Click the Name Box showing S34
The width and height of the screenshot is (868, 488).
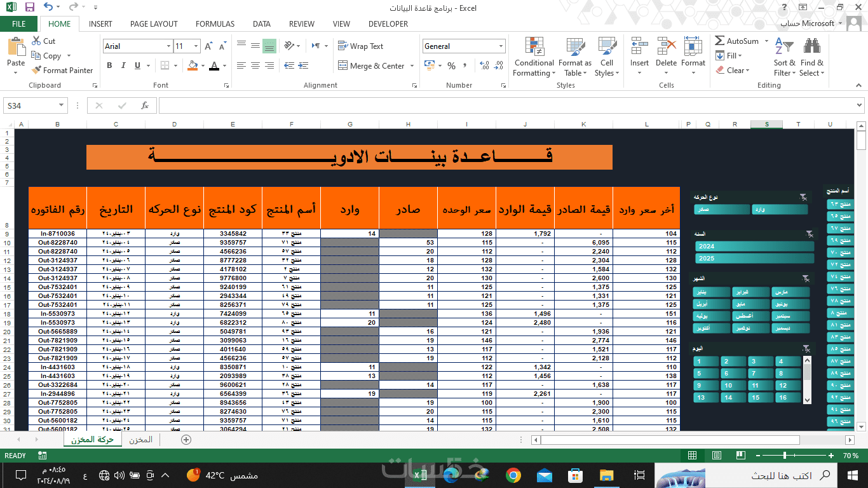pyautogui.click(x=35, y=105)
